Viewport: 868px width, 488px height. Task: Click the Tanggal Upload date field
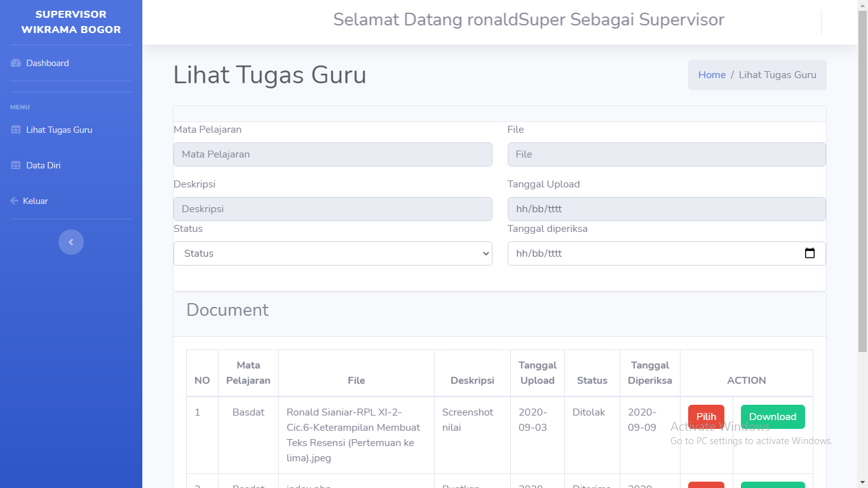(667, 209)
